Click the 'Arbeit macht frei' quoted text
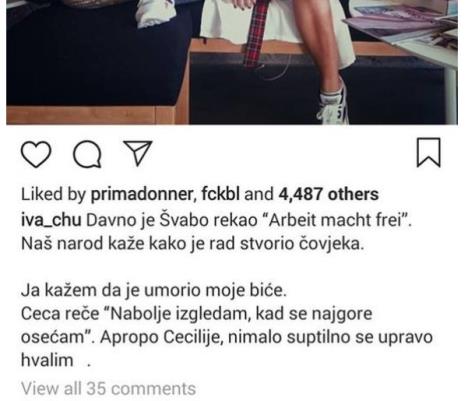The height and width of the screenshot is (401, 468). [x=339, y=220]
